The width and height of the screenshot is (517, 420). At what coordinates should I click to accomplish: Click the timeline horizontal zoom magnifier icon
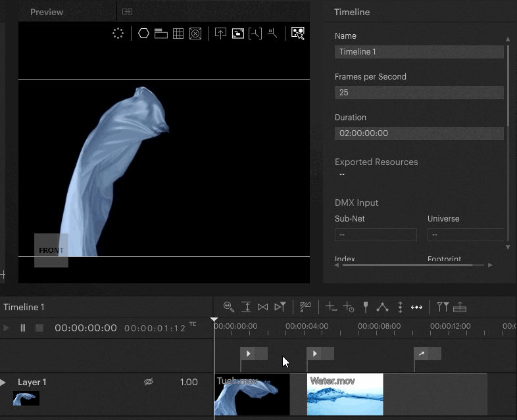[228, 307]
